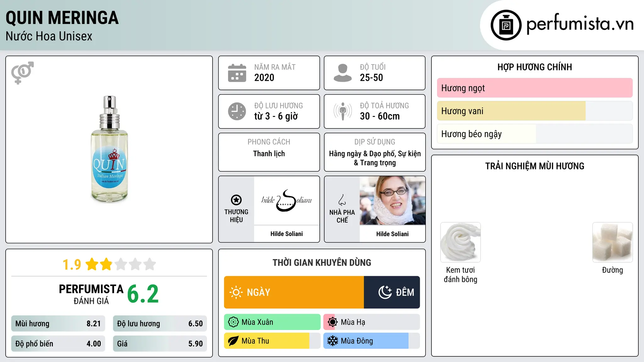Click the Mùa Hạ season bar

[372, 322]
